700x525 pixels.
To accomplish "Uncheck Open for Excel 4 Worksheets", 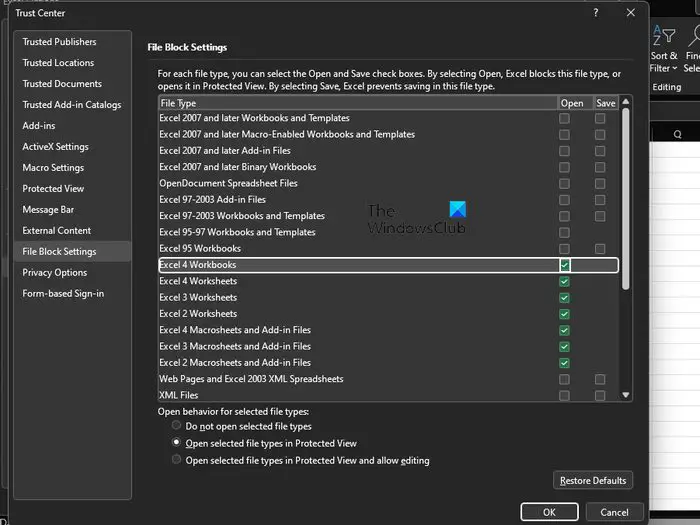I will (564, 281).
